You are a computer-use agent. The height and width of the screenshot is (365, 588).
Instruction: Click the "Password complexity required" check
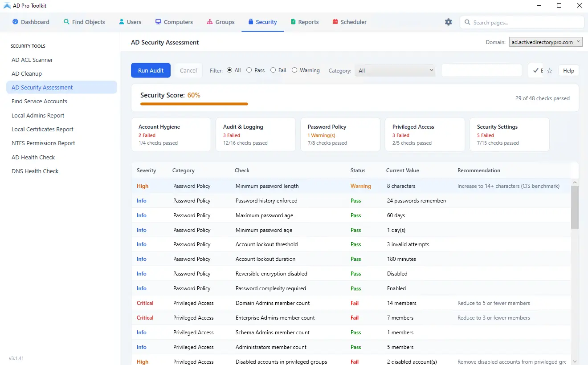pos(271,288)
